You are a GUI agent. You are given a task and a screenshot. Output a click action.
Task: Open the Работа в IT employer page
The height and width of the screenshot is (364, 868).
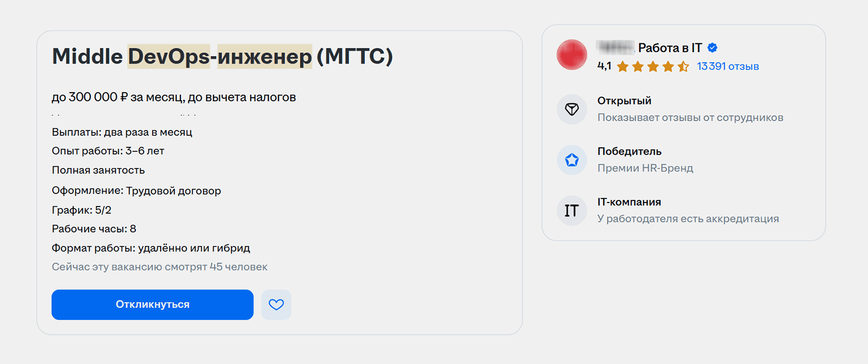670,48
